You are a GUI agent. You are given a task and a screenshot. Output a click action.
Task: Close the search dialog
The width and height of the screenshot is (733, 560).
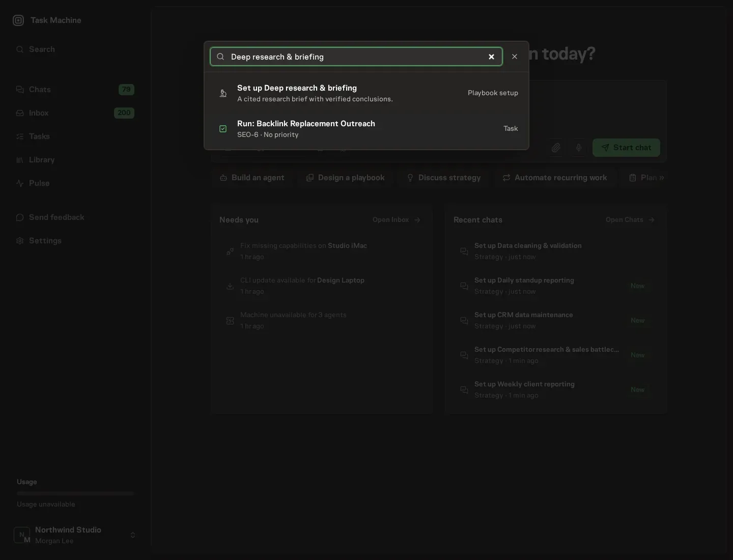pos(515,57)
